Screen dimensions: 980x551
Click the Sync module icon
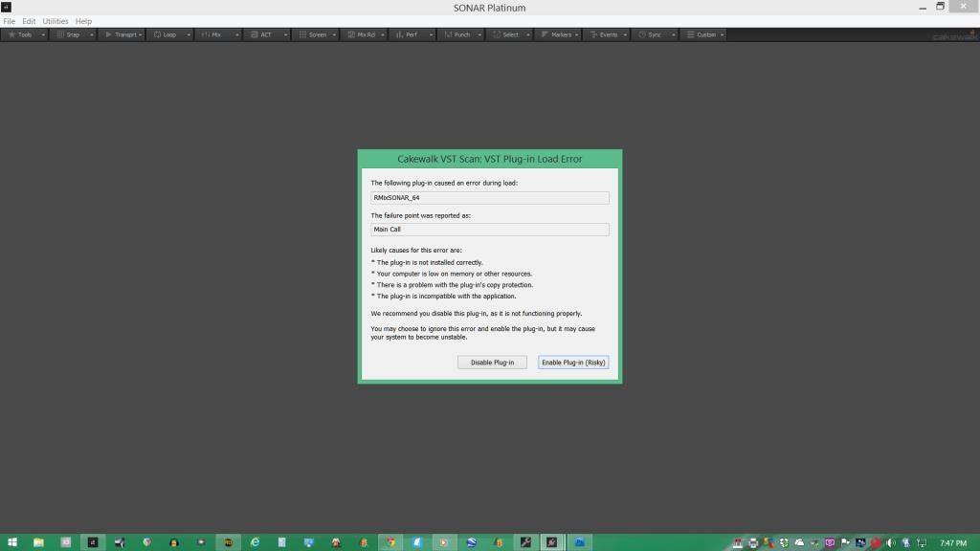point(642,34)
